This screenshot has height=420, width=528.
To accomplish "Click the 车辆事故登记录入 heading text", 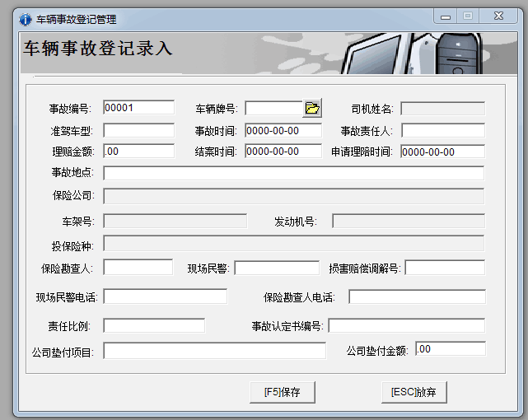I will (x=98, y=48).
